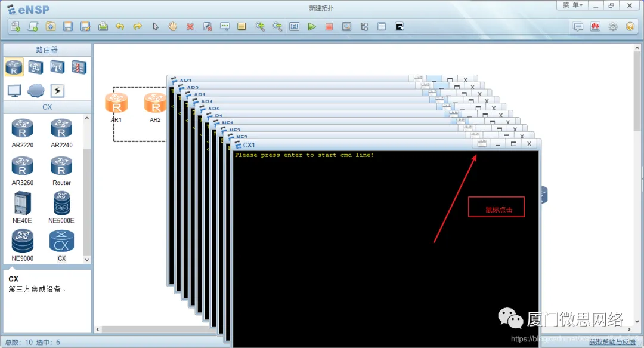Click the canvas vertical scroll-down arrow

637,322
